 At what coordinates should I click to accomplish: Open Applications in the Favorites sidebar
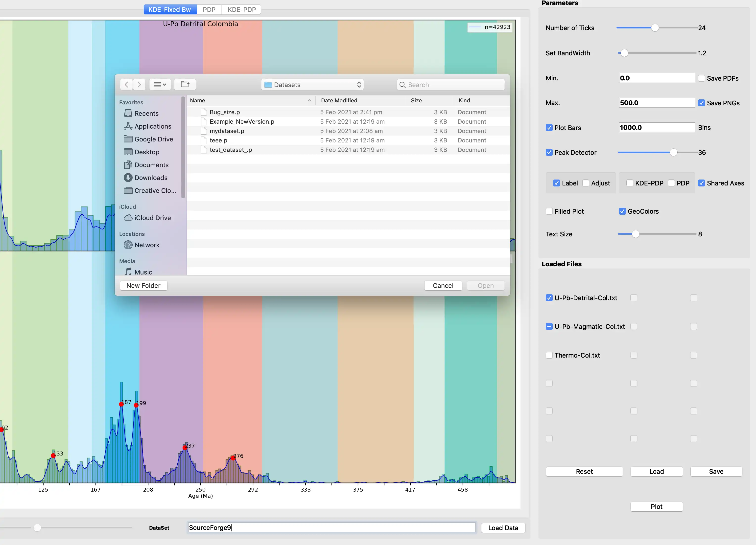pyautogui.click(x=153, y=126)
